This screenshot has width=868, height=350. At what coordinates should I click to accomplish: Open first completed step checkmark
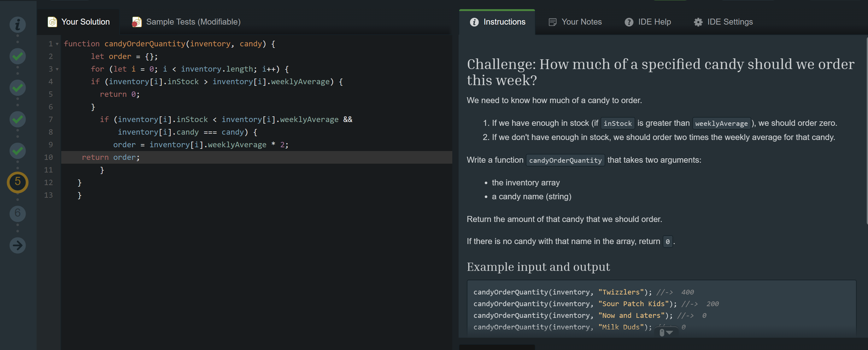(18, 56)
